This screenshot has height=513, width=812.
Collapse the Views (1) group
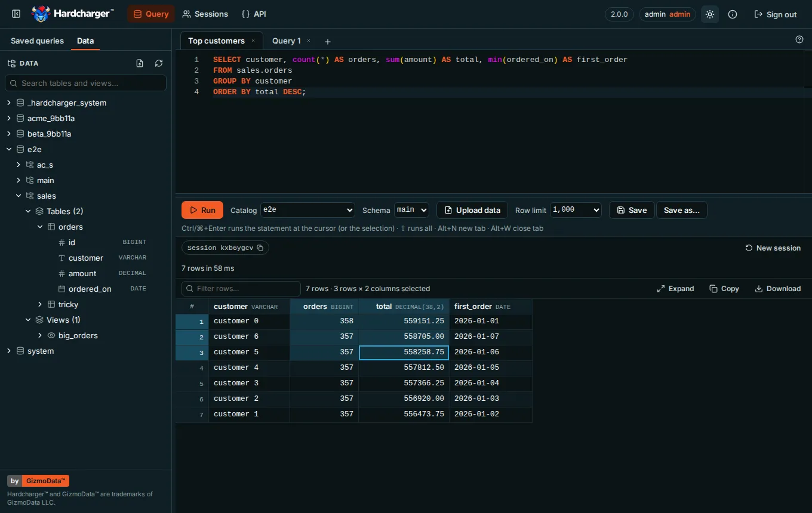(28, 320)
